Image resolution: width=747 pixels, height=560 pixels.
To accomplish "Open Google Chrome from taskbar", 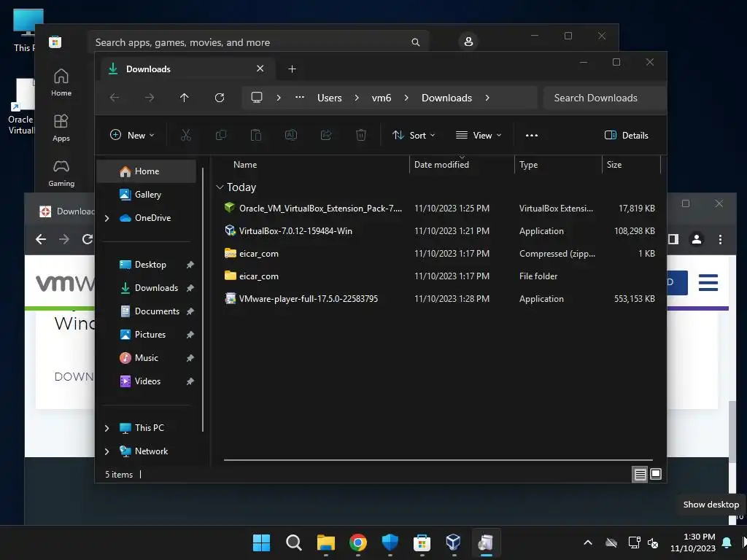I will 357,542.
